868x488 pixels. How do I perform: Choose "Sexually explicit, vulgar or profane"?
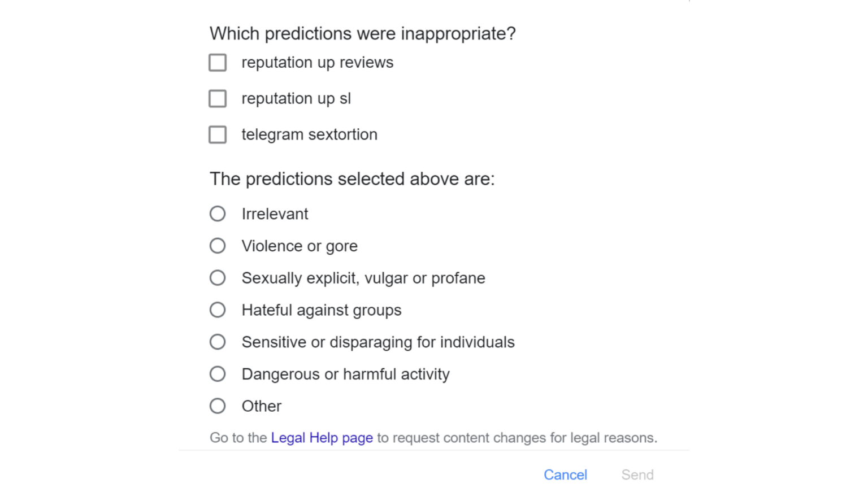(x=218, y=277)
